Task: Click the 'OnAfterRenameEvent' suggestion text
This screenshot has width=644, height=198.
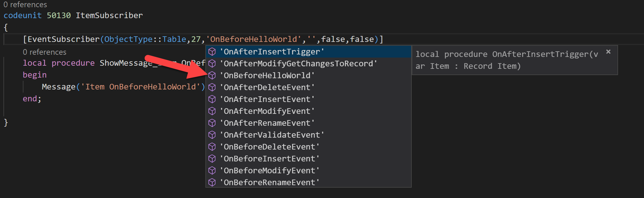Action: click(x=267, y=123)
